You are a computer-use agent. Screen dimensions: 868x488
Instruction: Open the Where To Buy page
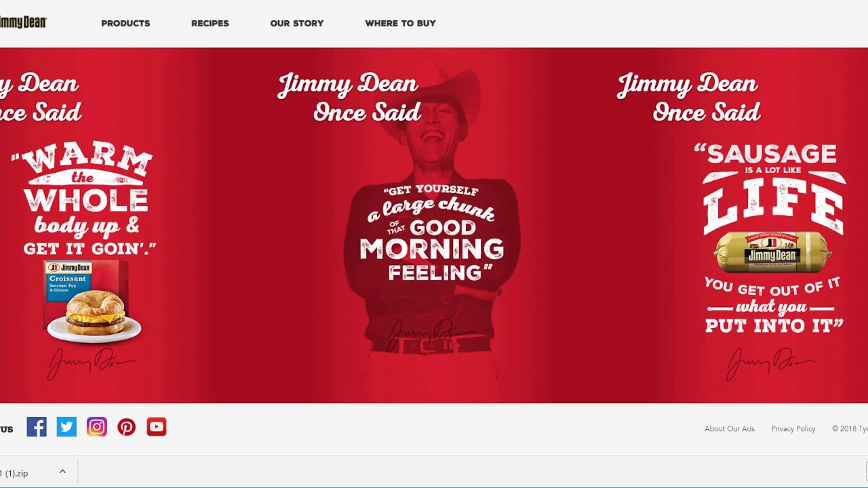click(x=400, y=23)
